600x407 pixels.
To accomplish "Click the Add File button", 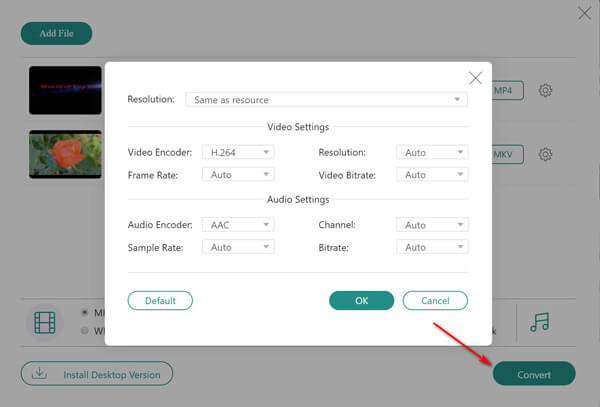I will pos(56,33).
